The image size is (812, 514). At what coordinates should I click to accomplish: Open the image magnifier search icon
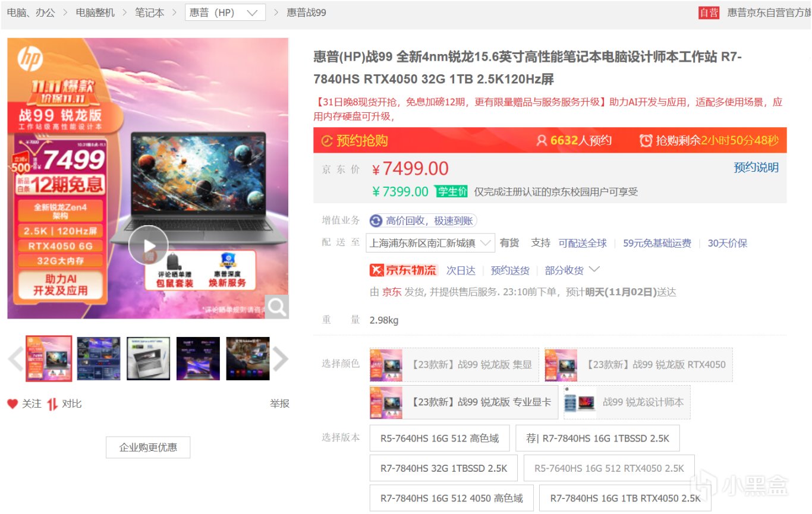click(x=277, y=307)
